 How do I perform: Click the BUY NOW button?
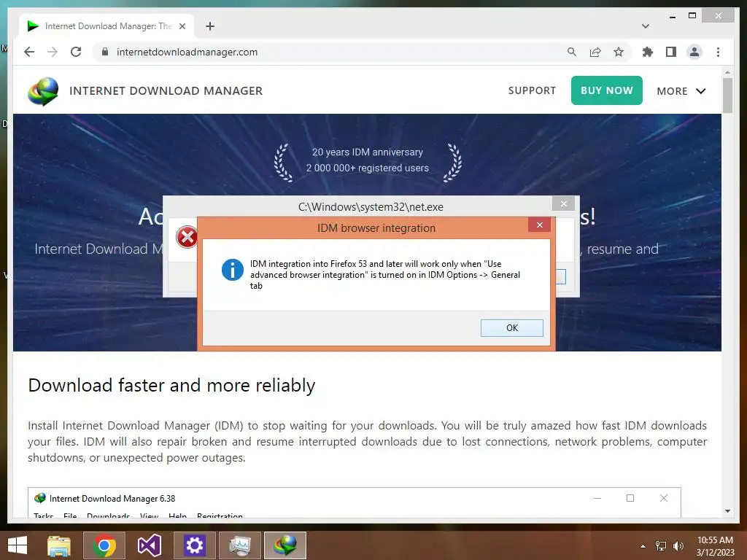[606, 90]
